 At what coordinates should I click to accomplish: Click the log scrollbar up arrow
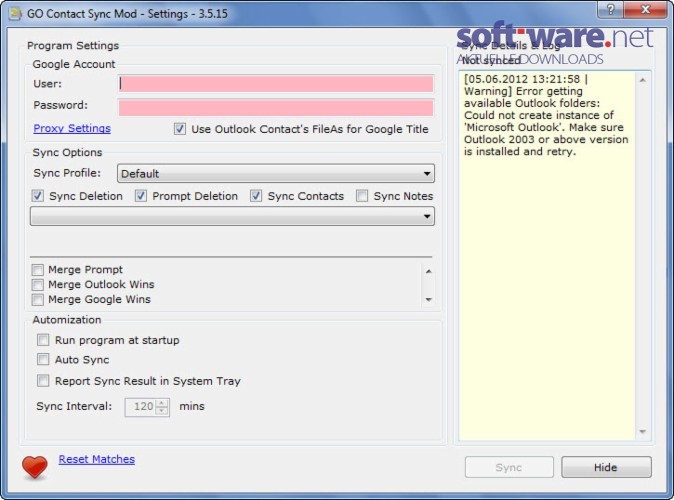click(643, 80)
